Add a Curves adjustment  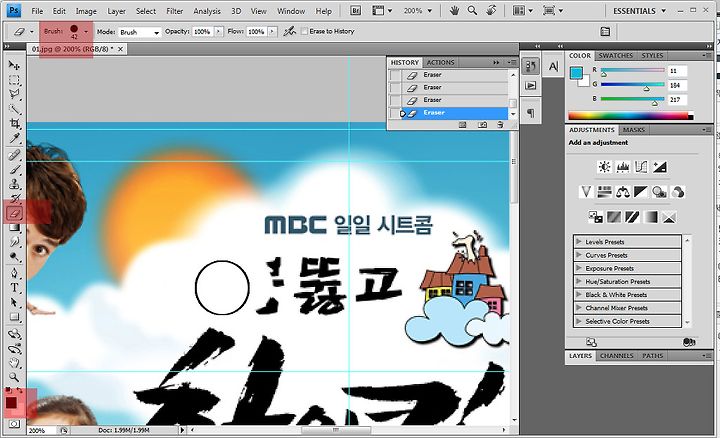click(641, 167)
